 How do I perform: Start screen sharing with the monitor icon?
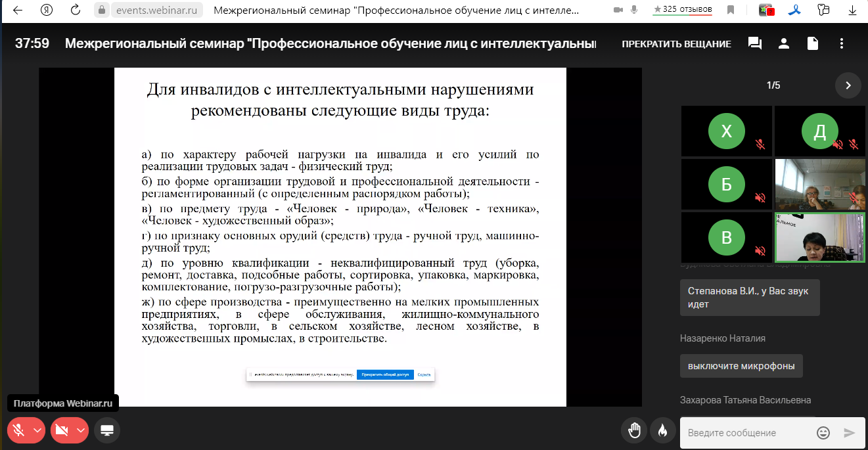coord(107,430)
